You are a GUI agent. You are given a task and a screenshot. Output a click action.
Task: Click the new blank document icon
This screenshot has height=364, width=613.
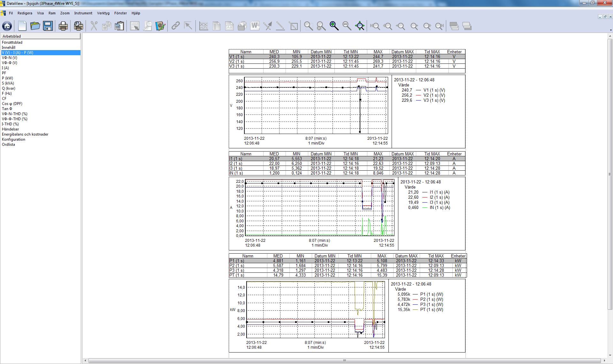(x=22, y=26)
